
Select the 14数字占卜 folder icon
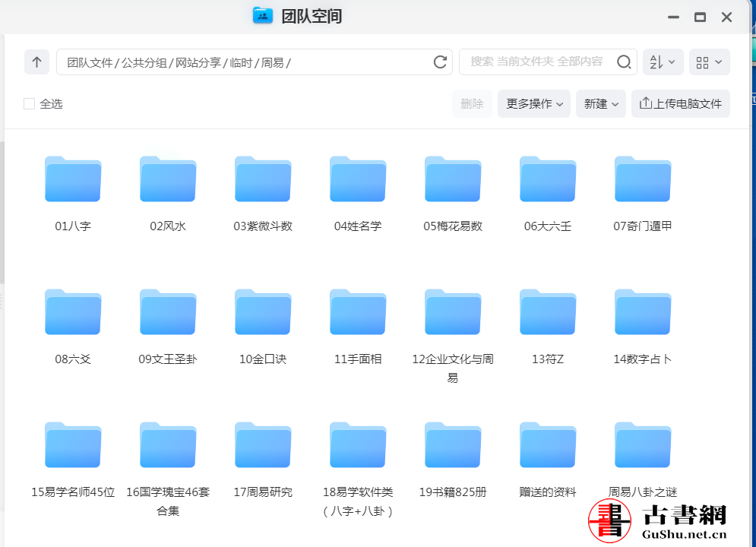tap(643, 311)
